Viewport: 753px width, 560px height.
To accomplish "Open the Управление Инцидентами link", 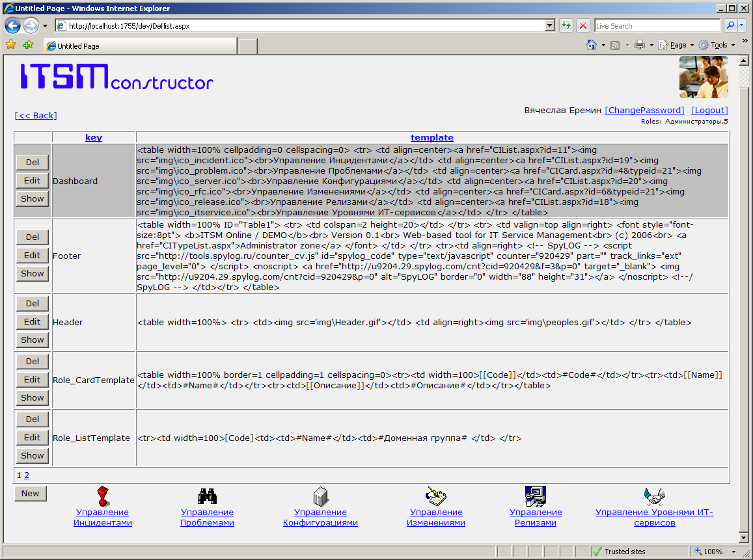I will click(x=103, y=518).
